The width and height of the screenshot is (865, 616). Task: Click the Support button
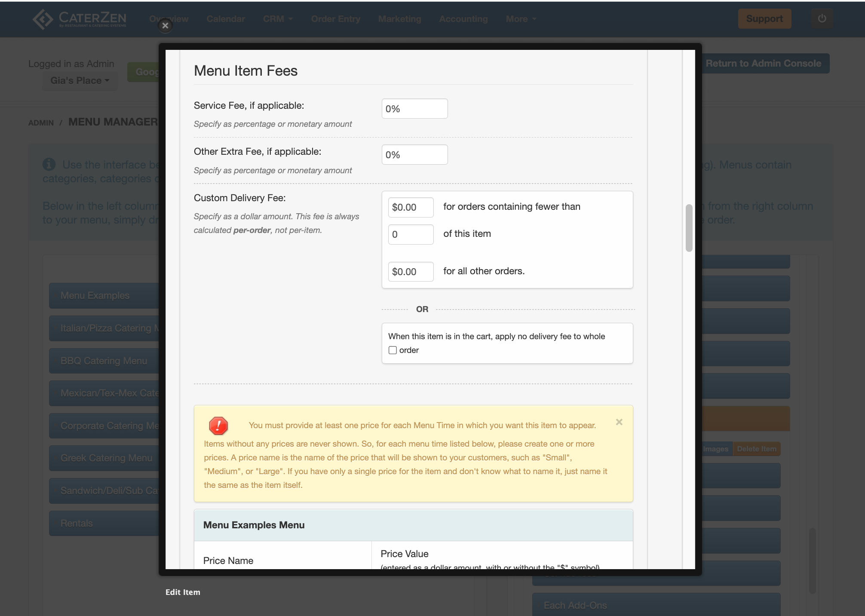click(x=764, y=19)
